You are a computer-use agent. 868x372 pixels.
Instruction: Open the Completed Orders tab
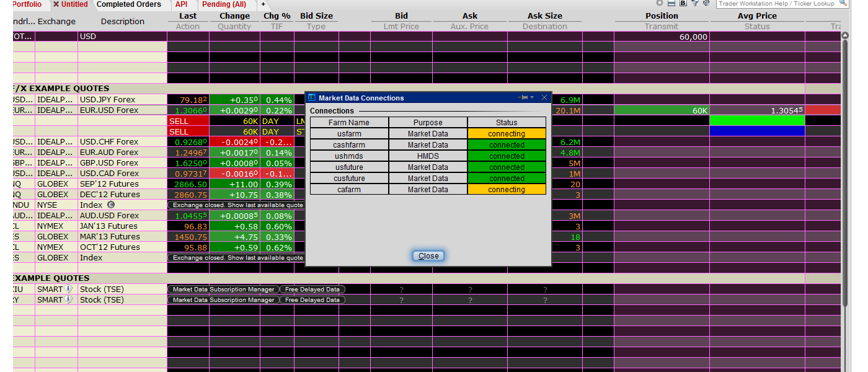click(x=129, y=4)
